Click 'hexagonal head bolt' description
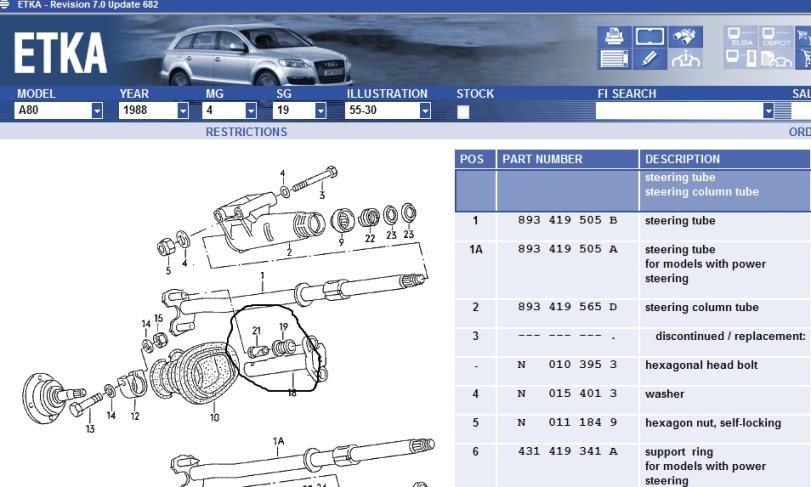 tap(701, 365)
